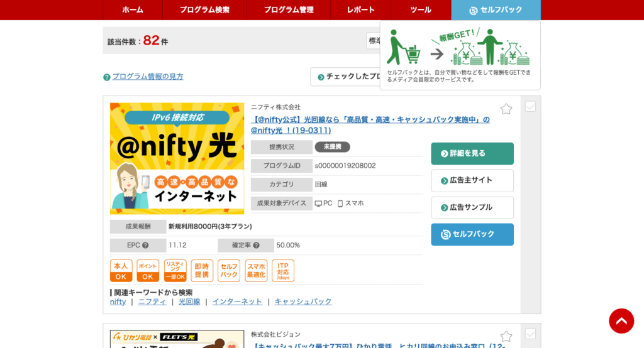Click the 新規利用8000円(3年プラン) reward text

pyautogui.click(x=210, y=227)
